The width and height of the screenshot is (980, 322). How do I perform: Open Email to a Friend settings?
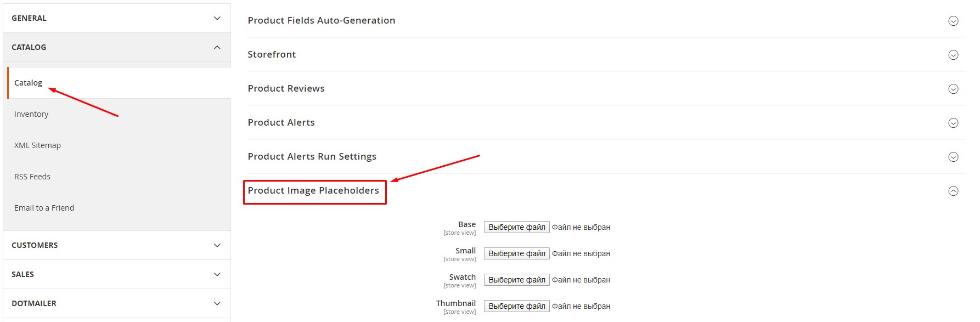click(x=44, y=208)
